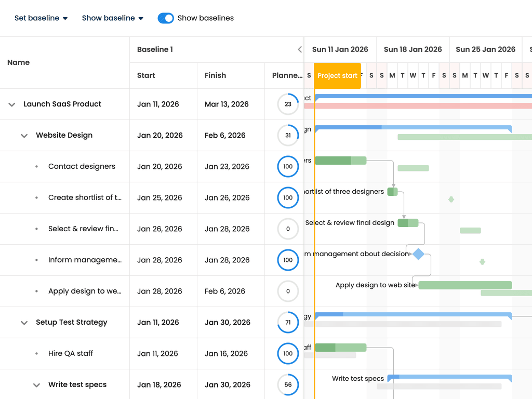The image size is (532, 399).
Task: Toggle the Show baselines switch
Action: click(166, 18)
